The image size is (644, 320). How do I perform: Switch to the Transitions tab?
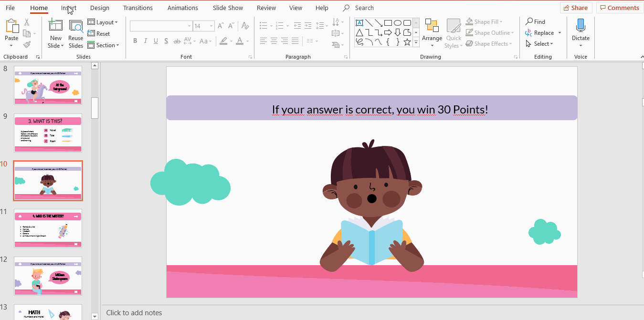tap(138, 8)
